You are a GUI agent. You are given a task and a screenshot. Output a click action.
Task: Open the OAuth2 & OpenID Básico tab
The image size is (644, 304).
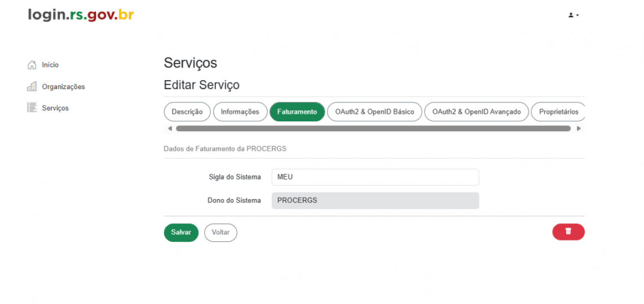coord(375,112)
